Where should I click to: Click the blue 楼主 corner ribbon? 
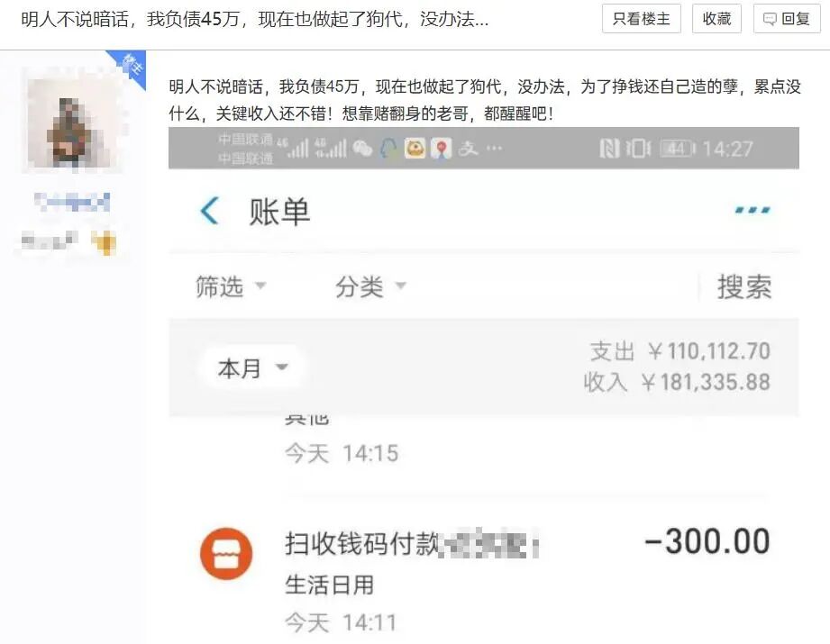click(129, 67)
